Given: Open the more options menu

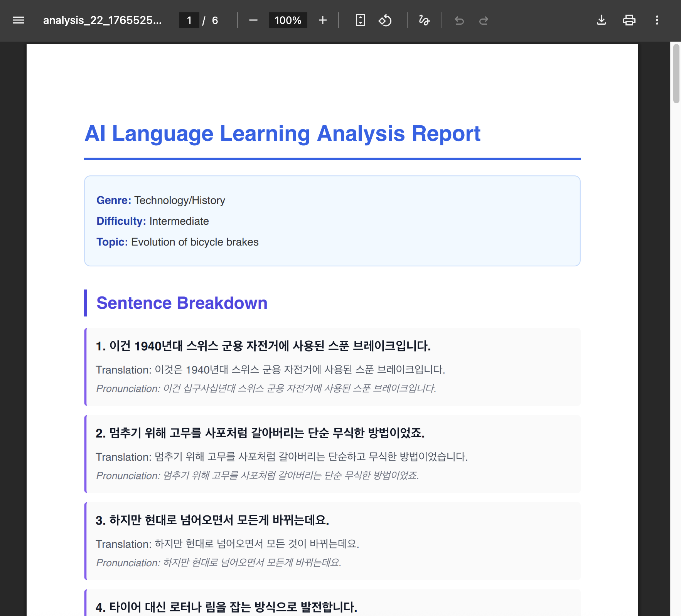Looking at the screenshot, I should click(657, 20).
